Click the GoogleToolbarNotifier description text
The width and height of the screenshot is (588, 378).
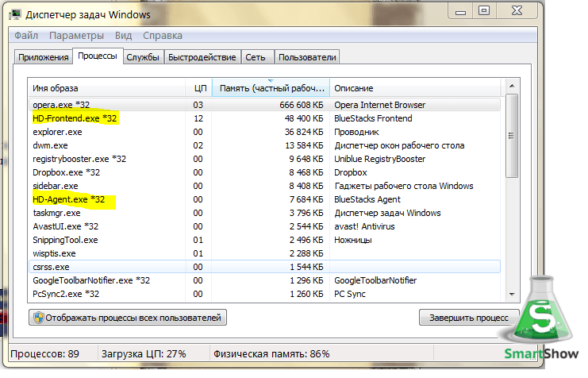375,281
